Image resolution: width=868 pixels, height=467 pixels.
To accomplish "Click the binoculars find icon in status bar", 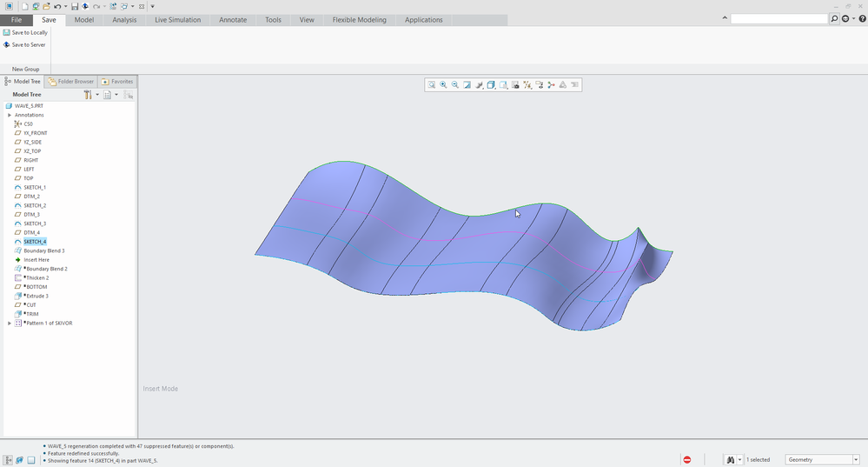I will tap(731, 459).
